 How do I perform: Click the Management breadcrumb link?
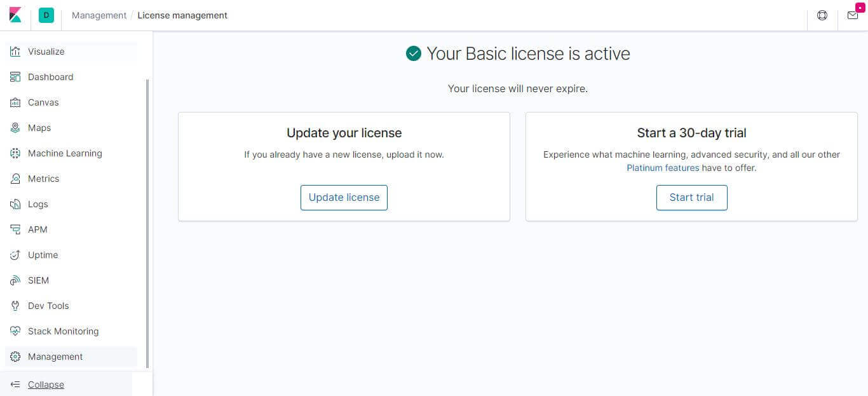coord(98,15)
